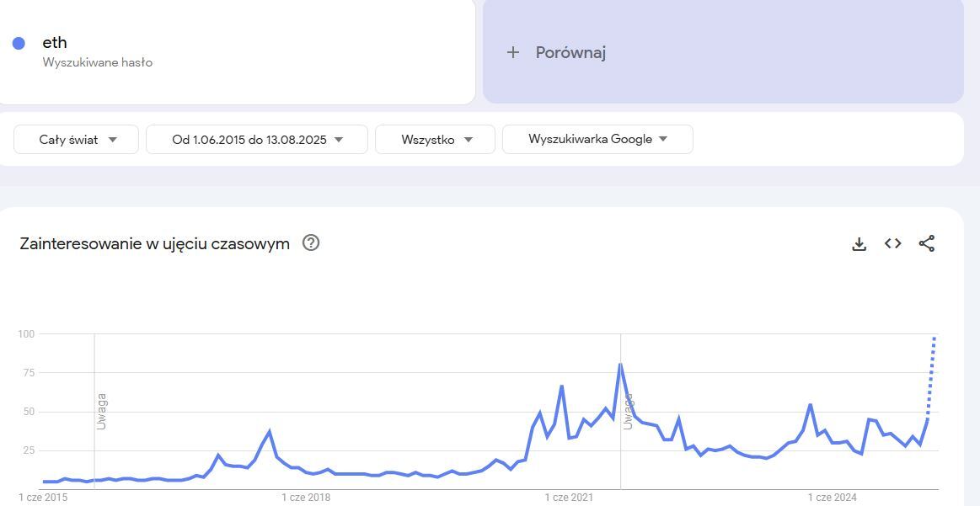This screenshot has height=506, width=980.
Task: Click the 2021 peak on chart
Action: coord(620,365)
